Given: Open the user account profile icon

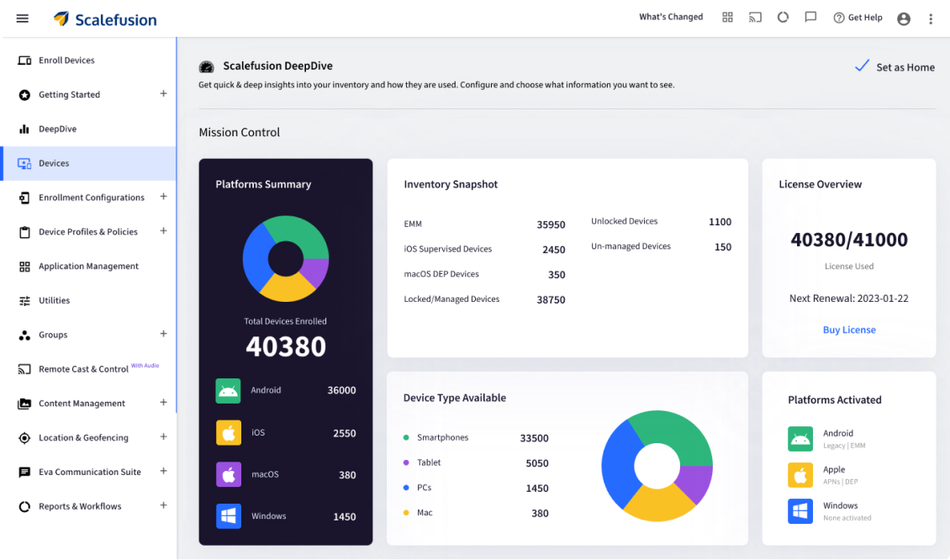Looking at the screenshot, I should click(x=903, y=18).
